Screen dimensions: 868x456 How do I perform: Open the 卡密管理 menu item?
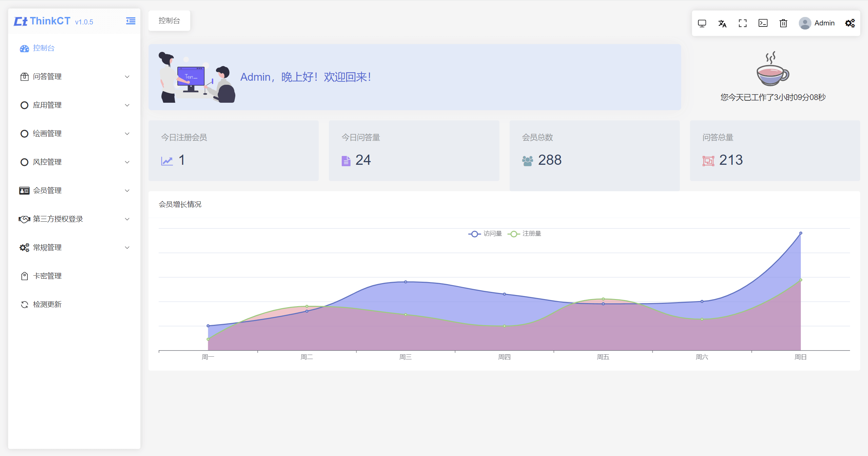coord(74,276)
